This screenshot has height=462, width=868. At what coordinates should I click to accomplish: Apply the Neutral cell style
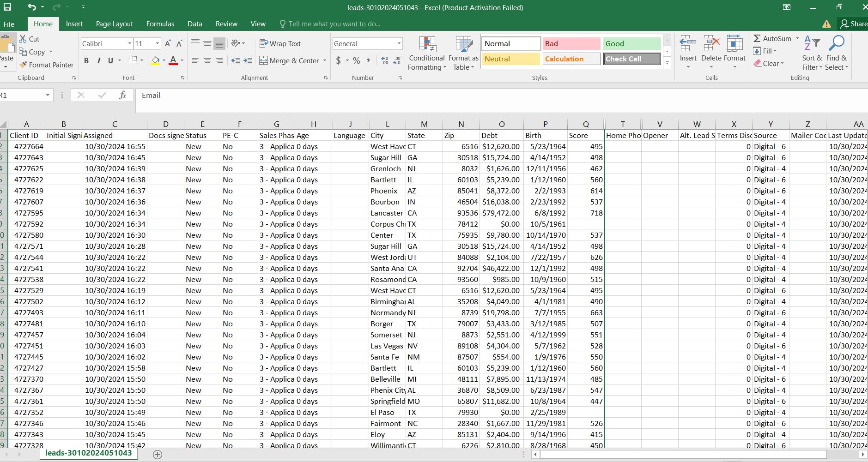[511, 59]
